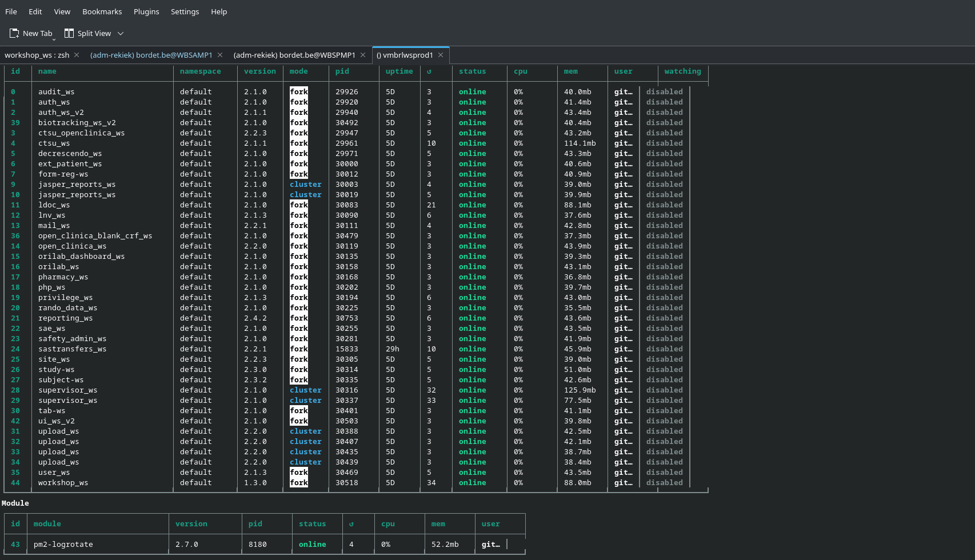
Task: Open the Help menu
Action: pos(219,11)
